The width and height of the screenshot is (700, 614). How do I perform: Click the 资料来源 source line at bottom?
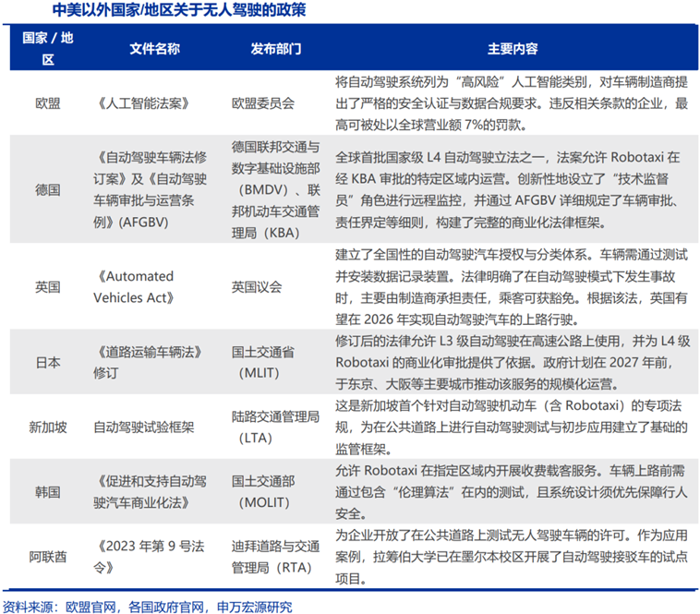point(148,606)
